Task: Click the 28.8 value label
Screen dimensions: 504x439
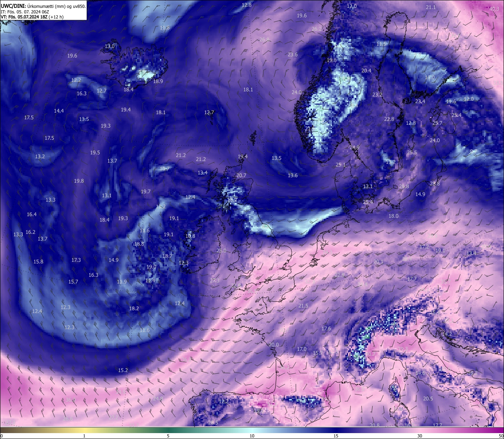Action: (x=435, y=184)
